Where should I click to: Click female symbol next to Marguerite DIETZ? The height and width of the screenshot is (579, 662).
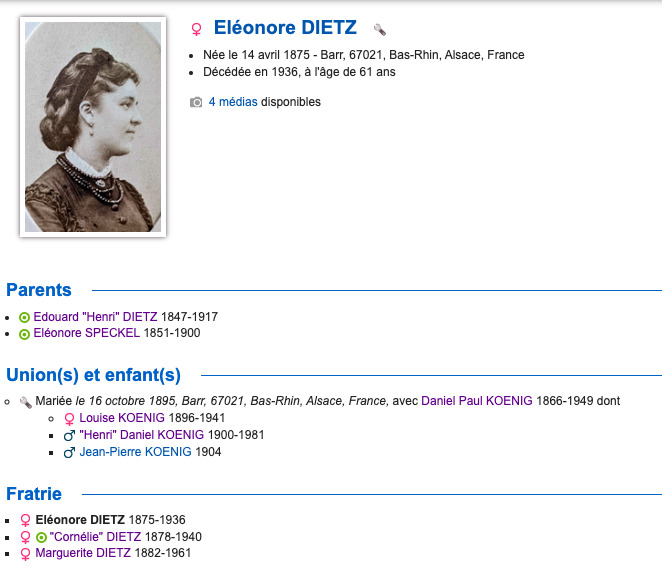pos(25,553)
